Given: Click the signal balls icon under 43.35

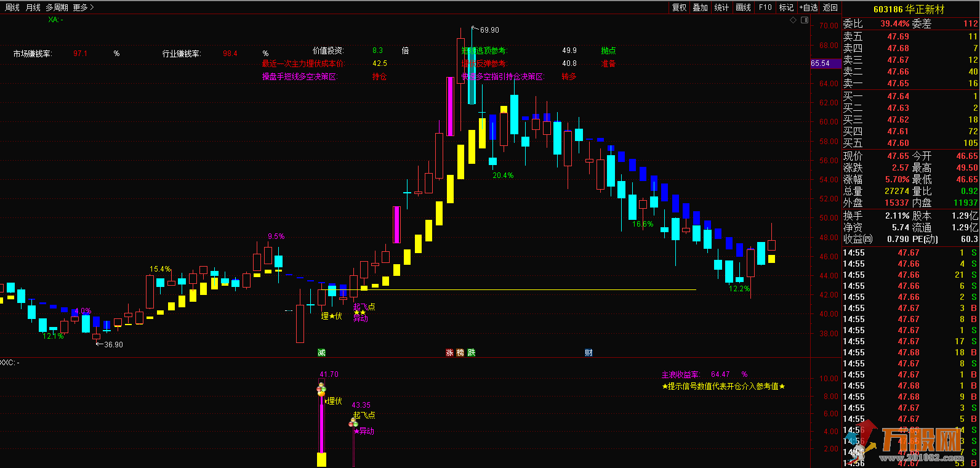Looking at the screenshot, I should [353, 422].
